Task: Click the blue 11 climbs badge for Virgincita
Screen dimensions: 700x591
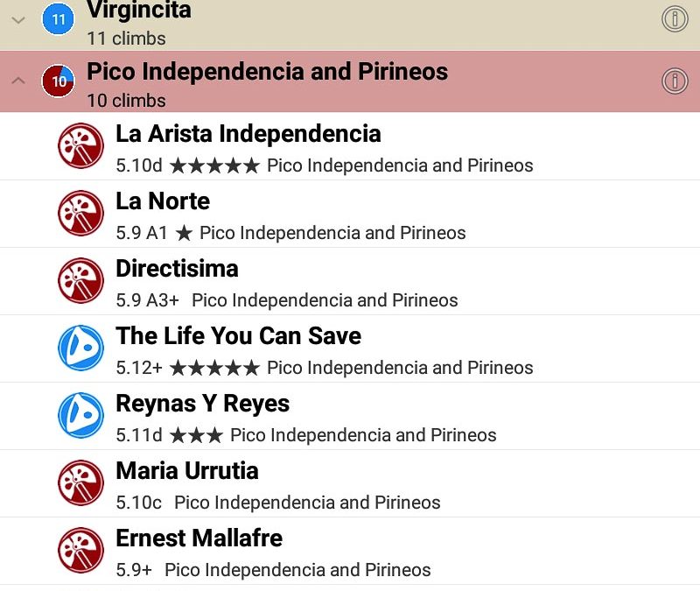Action: pos(59,19)
